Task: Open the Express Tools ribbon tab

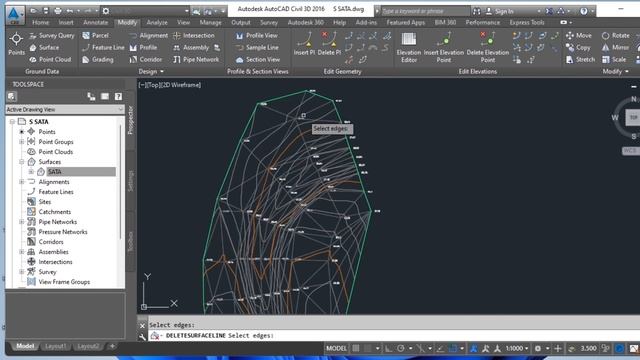Action: click(527, 22)
